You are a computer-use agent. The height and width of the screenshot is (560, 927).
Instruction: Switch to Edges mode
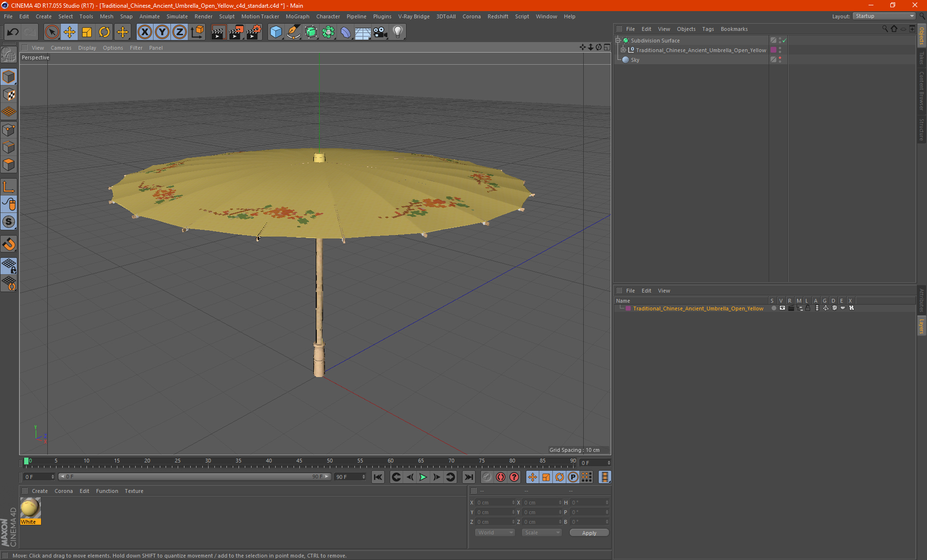click(9, 147)
